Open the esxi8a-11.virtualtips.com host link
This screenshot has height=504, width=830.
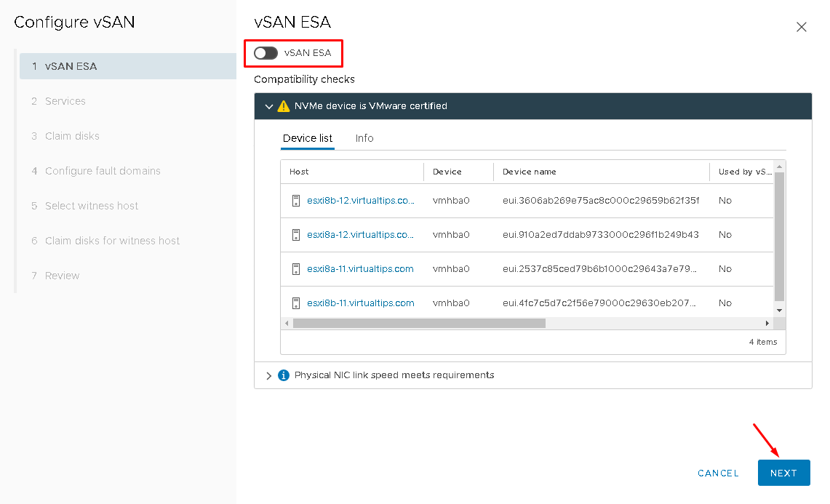click(x=360, y=268)
